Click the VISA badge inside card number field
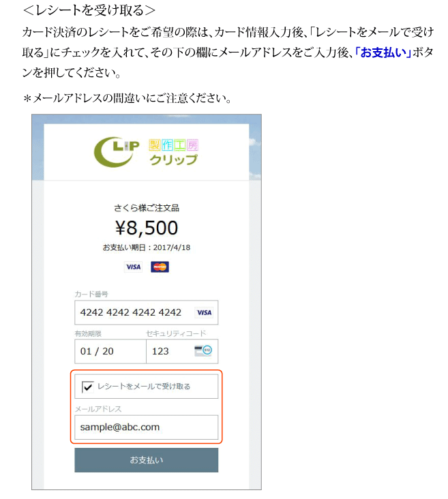 (x=204, y=312)
